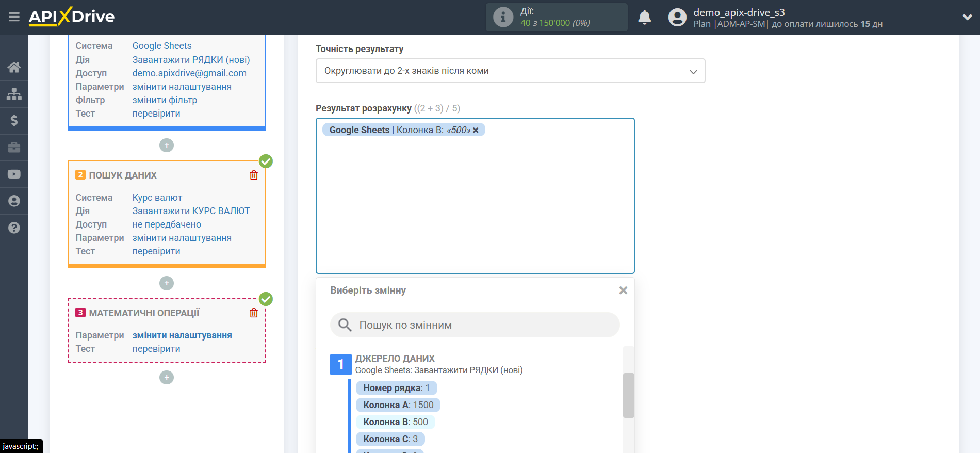
Task: Go to Home in the sidebar
Action: point(14,67)
